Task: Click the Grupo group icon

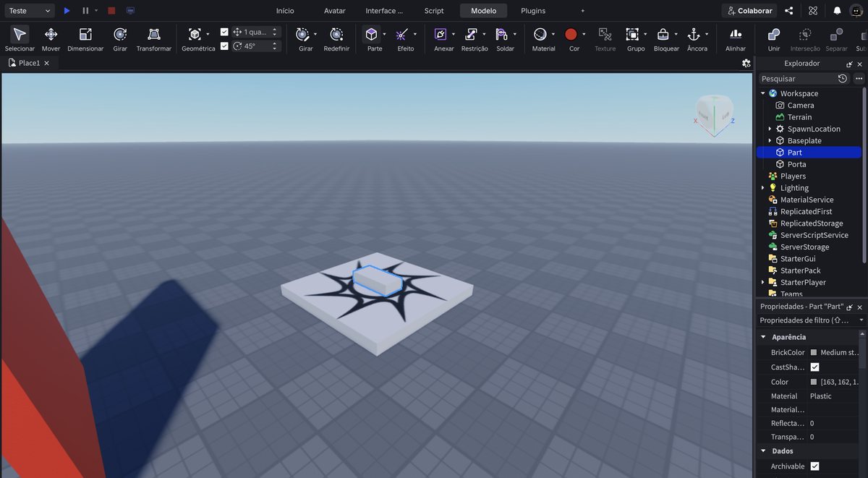Action: pyautogui.click(x=632, y=34)
